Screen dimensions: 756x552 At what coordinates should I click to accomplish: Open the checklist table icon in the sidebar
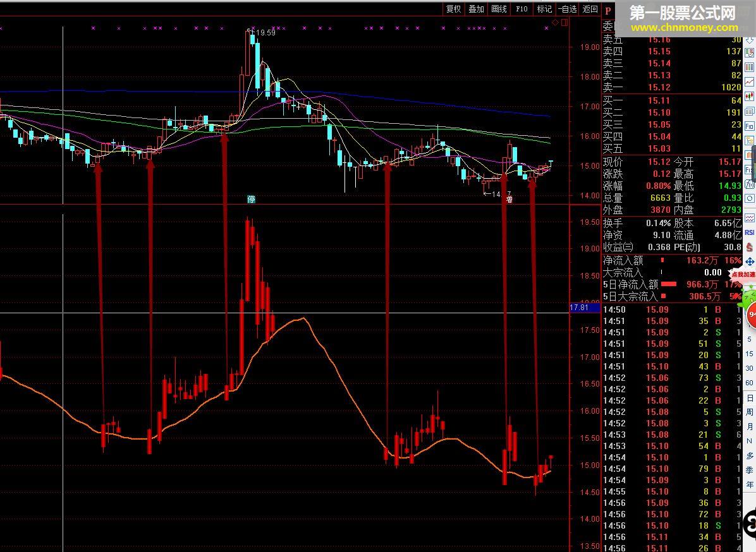(749, 52)
